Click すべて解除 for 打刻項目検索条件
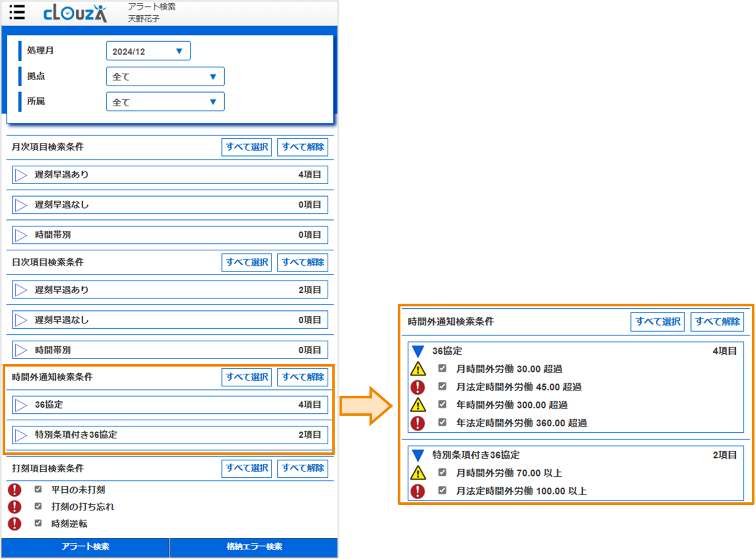Image resolution: width=756 pixels, height=559 pixels. (302, 468)
